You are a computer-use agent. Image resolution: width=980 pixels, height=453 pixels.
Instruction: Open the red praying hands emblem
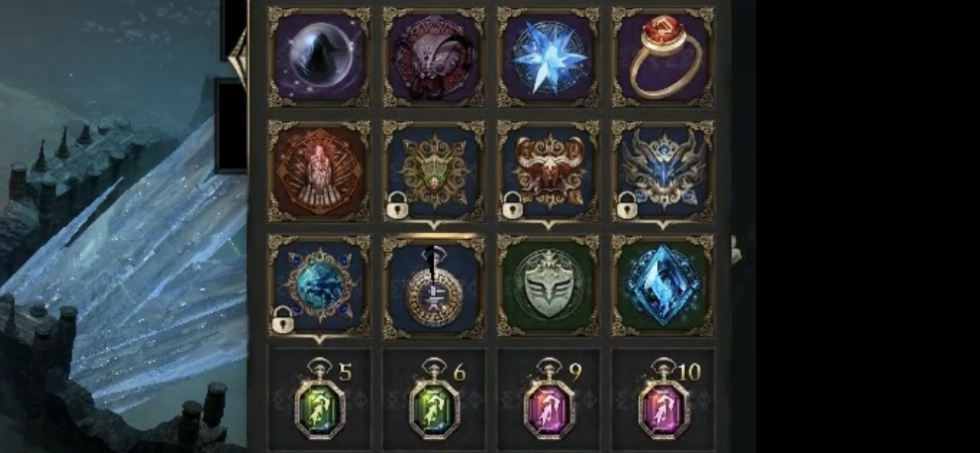pos(319,171)
